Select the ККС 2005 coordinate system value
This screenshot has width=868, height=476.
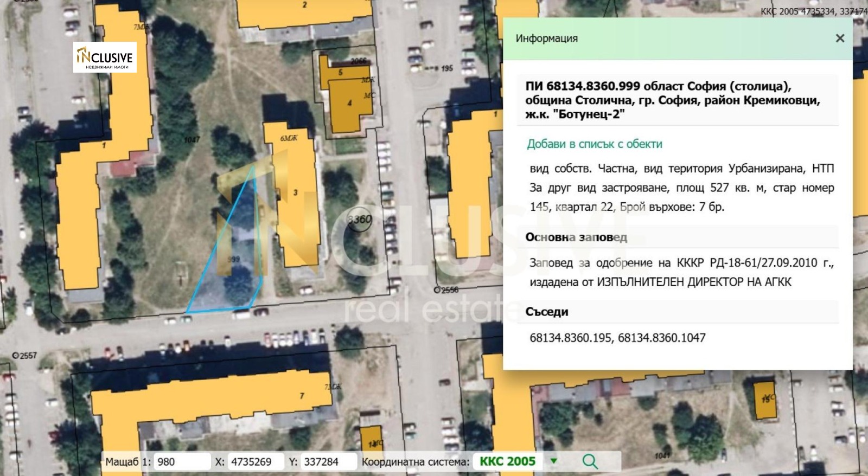(507, 461)
